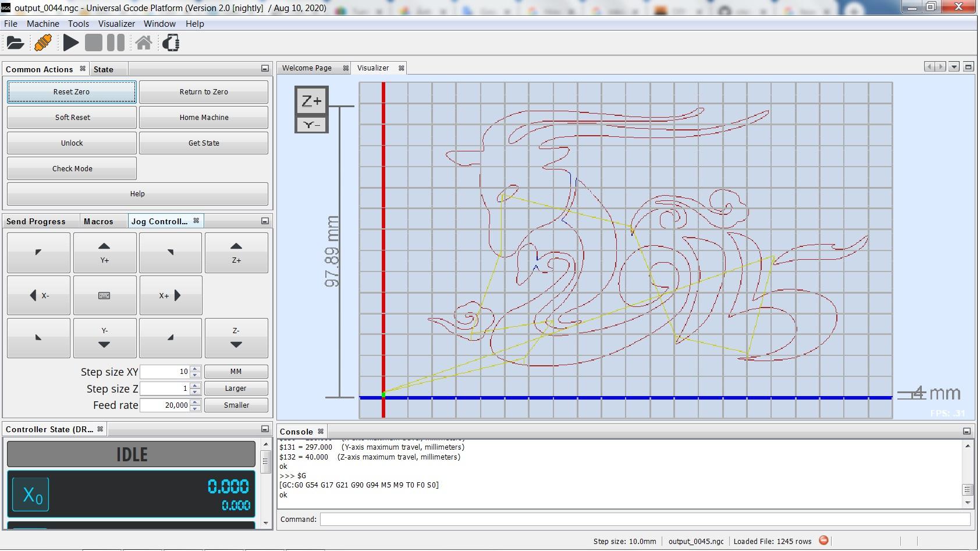Open the pendant phone icon in toolbar
The image size is (980, 551).
[x=171, y=43]
